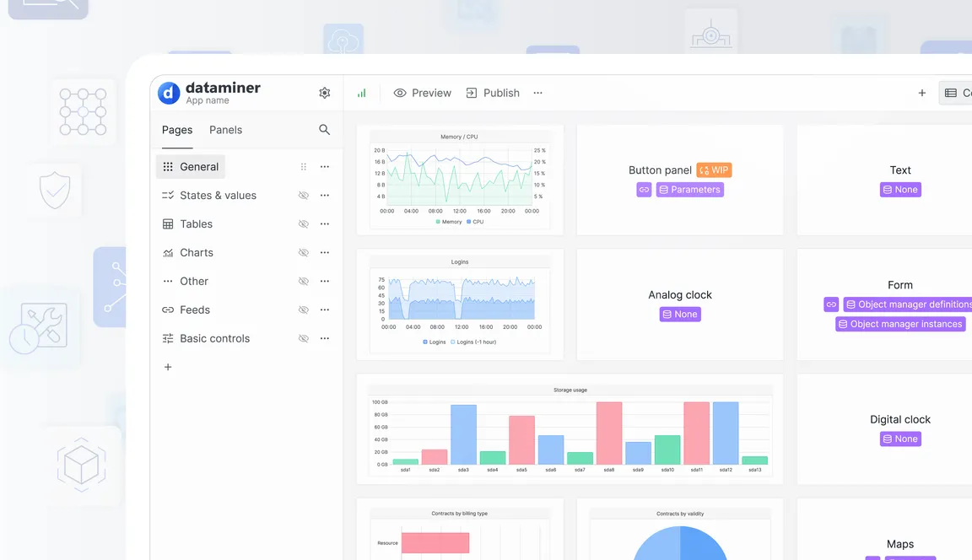Click the drag handle next to General
972x560 pixels.
pyautogui.click(x=303, y=167)
